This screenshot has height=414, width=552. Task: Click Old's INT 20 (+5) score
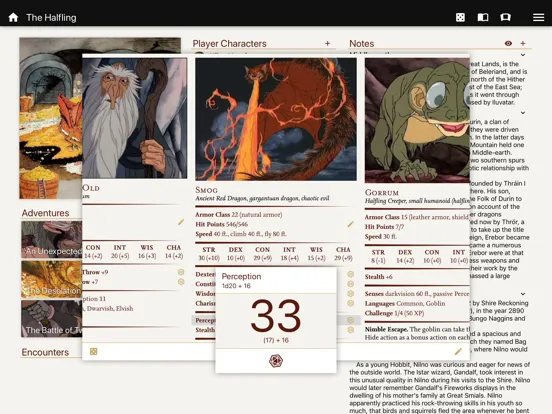(120, 252)
